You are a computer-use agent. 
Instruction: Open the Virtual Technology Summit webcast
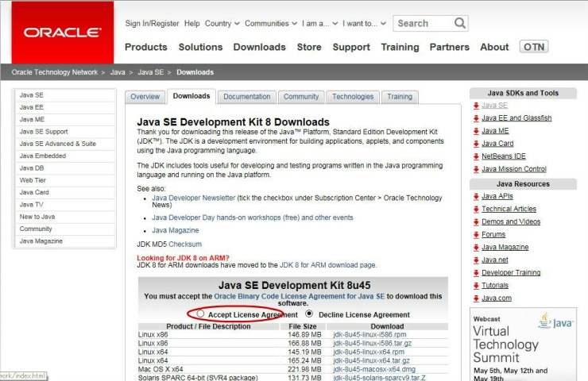[505, 344]
